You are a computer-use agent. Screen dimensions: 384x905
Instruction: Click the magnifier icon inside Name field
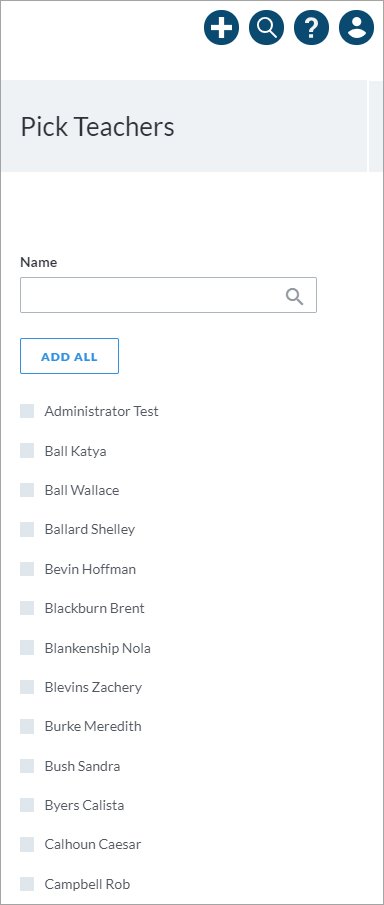294,296
